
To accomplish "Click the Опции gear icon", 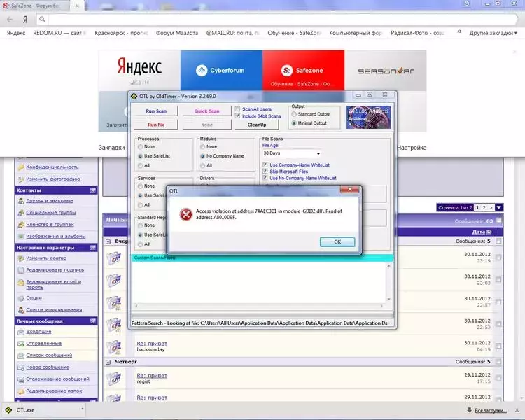I will [x=21, y=298].
